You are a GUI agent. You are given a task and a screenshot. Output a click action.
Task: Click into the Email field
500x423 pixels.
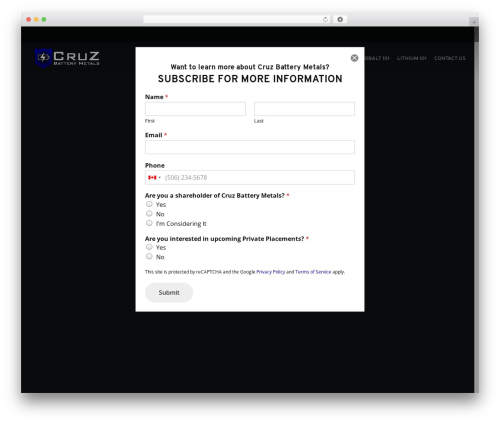[x=250, y=147]
